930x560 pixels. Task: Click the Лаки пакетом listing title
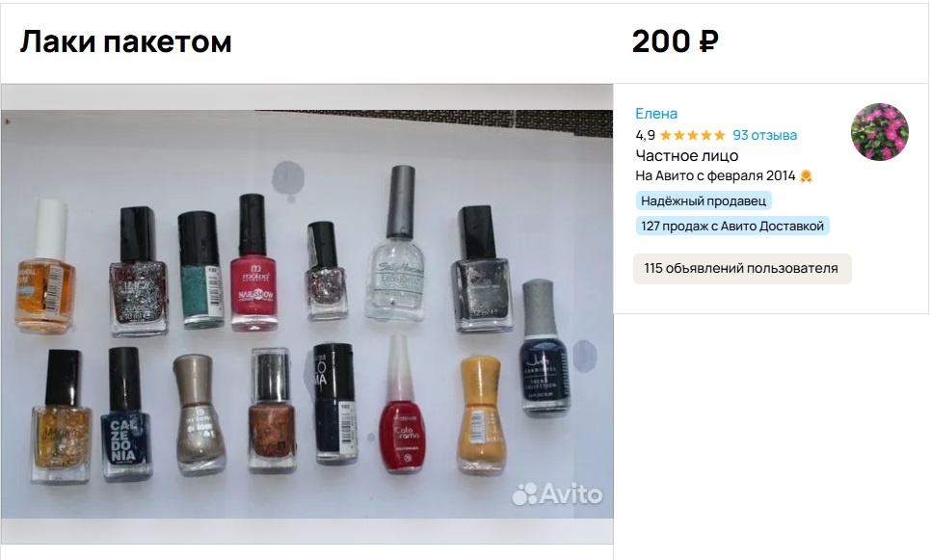click(x=125, y=42)
